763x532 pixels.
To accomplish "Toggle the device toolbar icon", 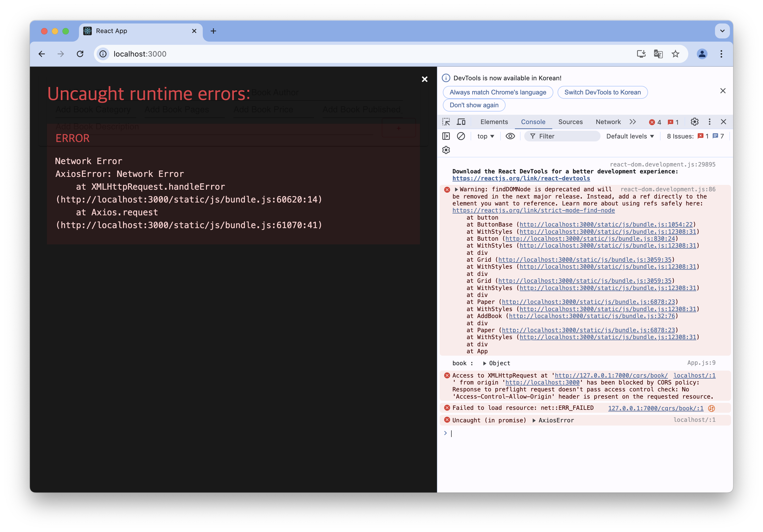I will (x=461, y=122).
